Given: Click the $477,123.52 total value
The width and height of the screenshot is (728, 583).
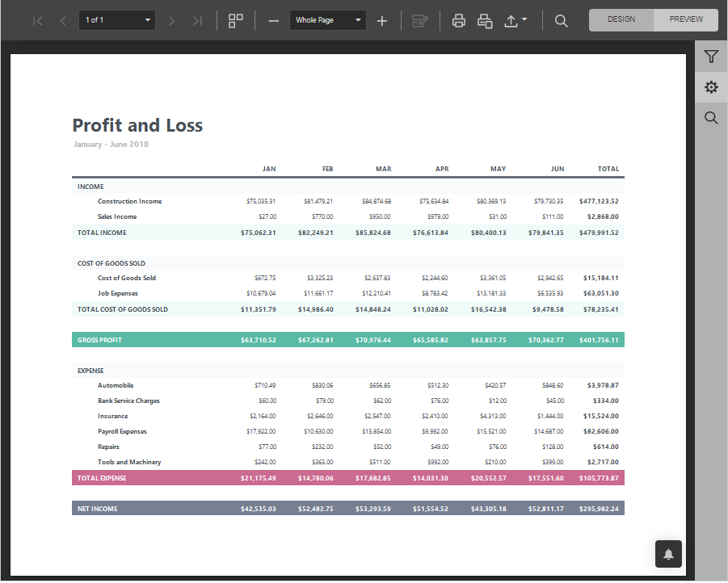Looking at the screenshot, I should click(599, 201).
